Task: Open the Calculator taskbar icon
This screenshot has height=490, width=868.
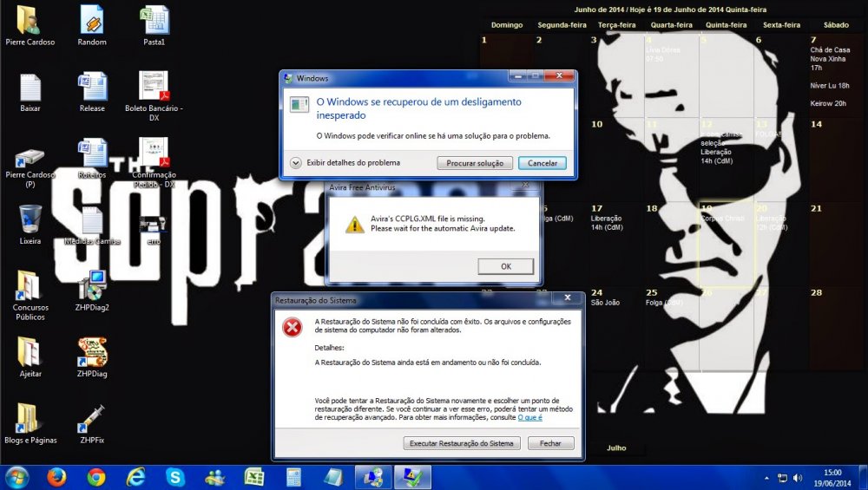Action: pos(294,477)
